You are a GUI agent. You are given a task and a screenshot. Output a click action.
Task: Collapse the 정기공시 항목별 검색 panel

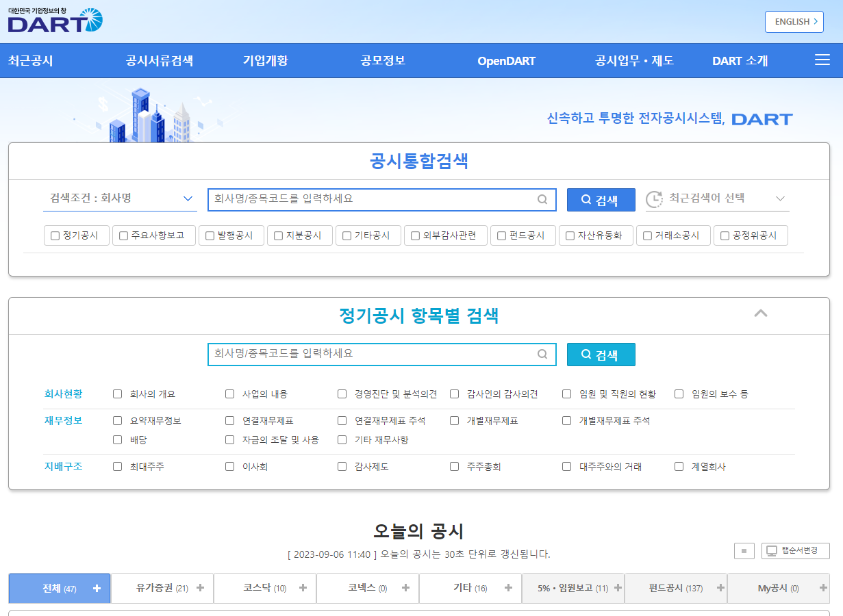760,313
